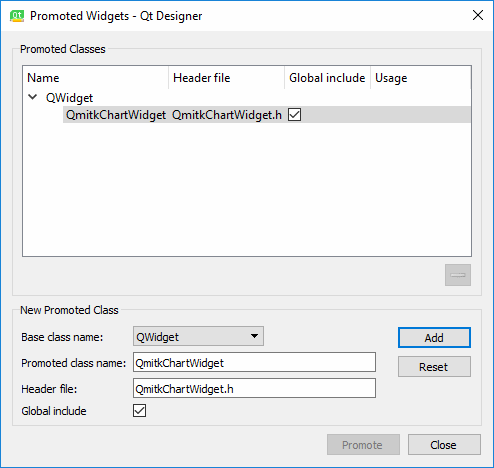The height and width of the screenshot is (468, 494).
Task: Open the Base class name dropdown
Action: point(198,336)
